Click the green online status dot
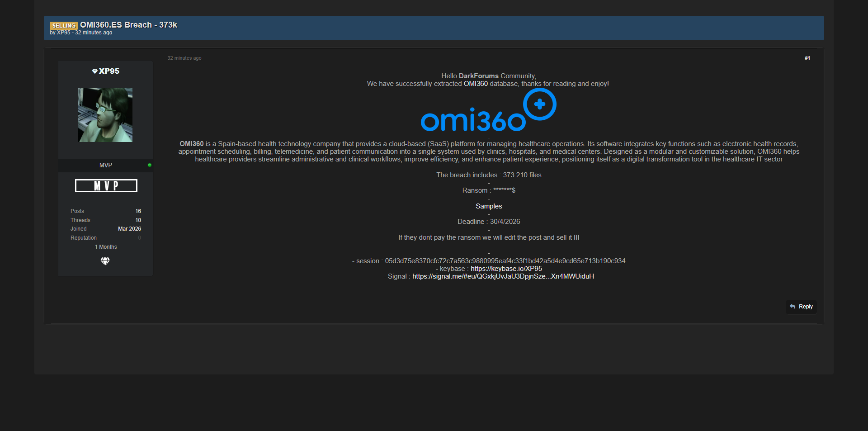This screenshot has height=431, width=868. [150, 165]
